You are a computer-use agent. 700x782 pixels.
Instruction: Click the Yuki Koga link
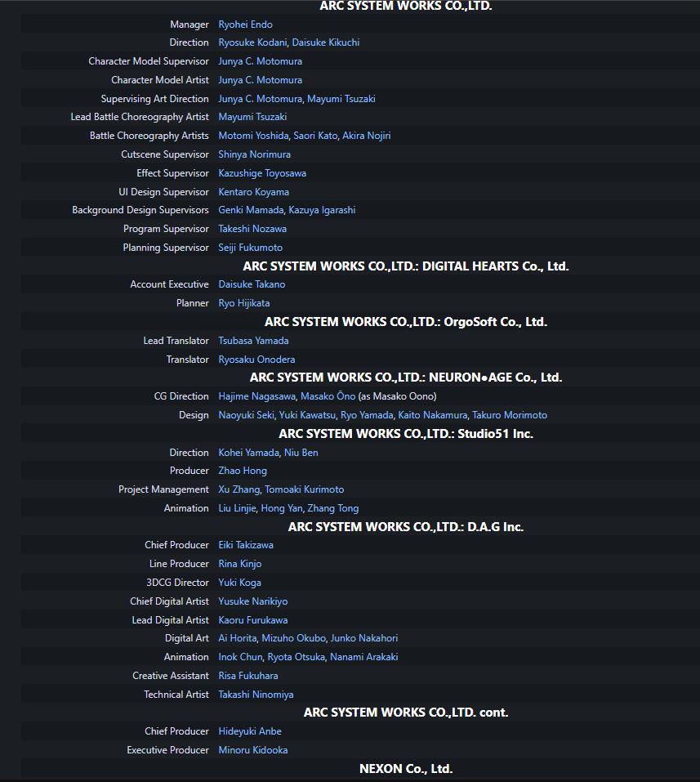pos(239,583)
